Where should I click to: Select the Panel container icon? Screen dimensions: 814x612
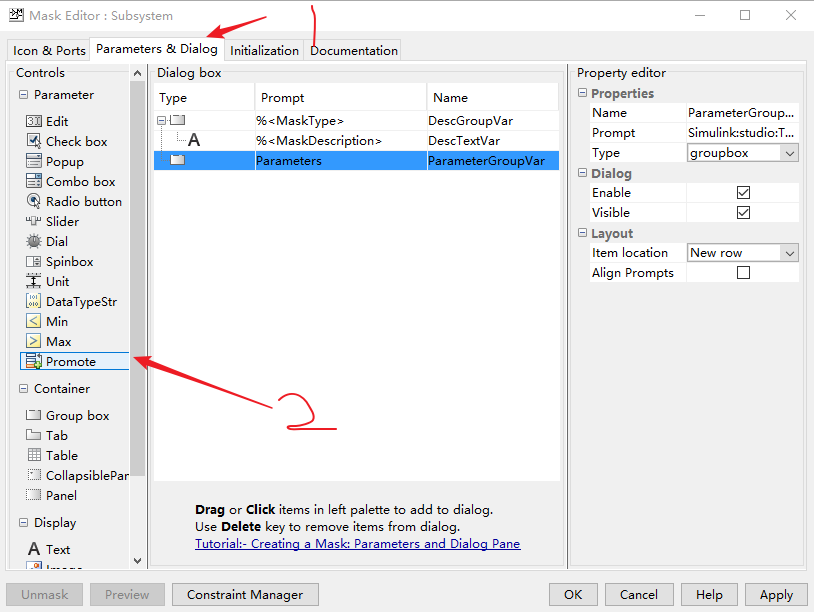pyautogui.click(x=34, y=495)
